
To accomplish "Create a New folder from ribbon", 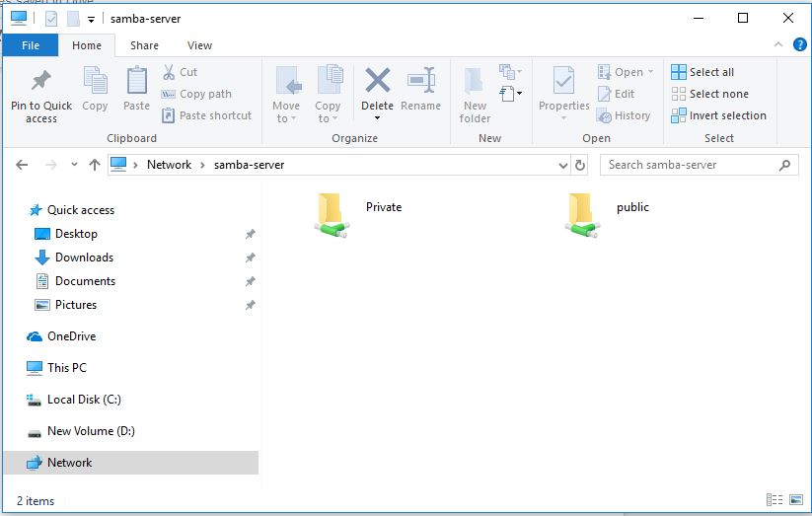I will click(475, 95).
